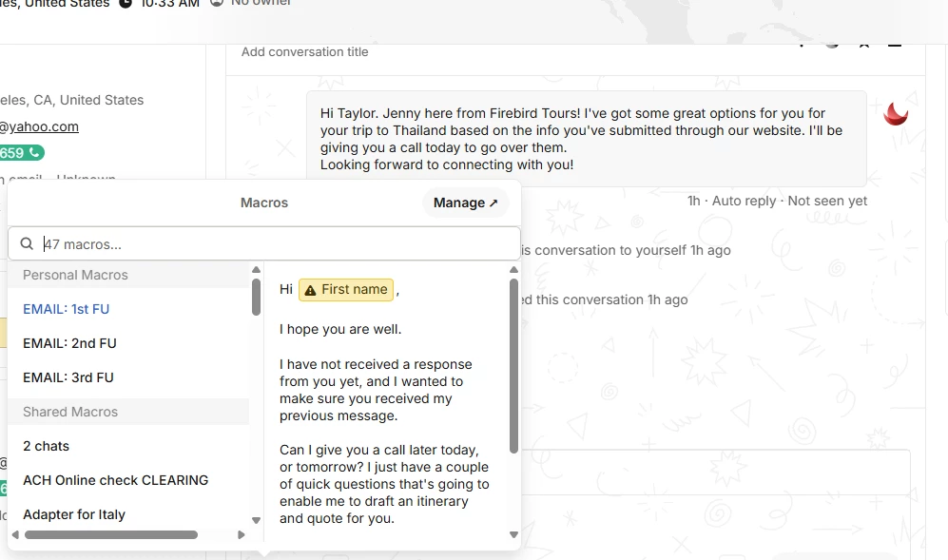Choose ACH Online check CLEARING macro
Viewport: 948px width, 560px height.
pos(115,480)
